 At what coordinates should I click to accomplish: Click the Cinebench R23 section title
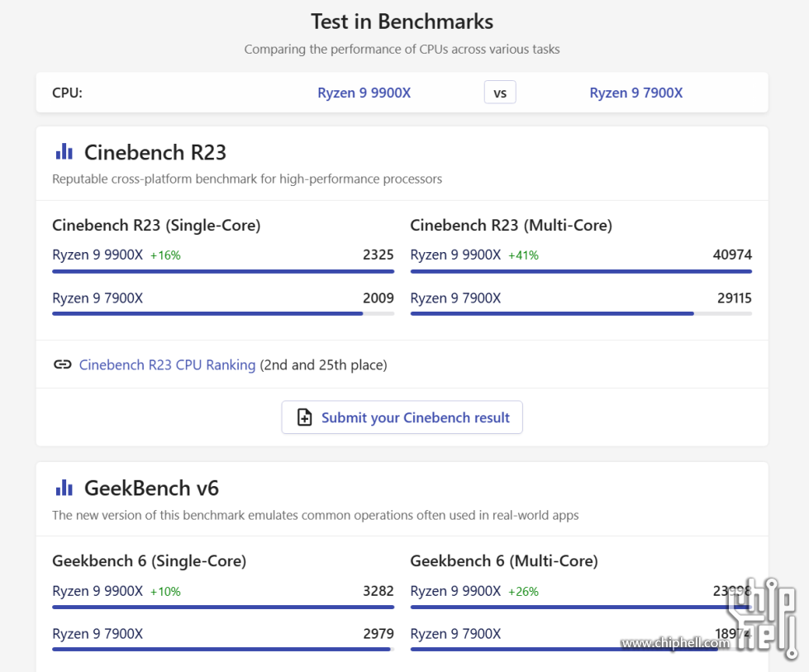coord(155,152)
